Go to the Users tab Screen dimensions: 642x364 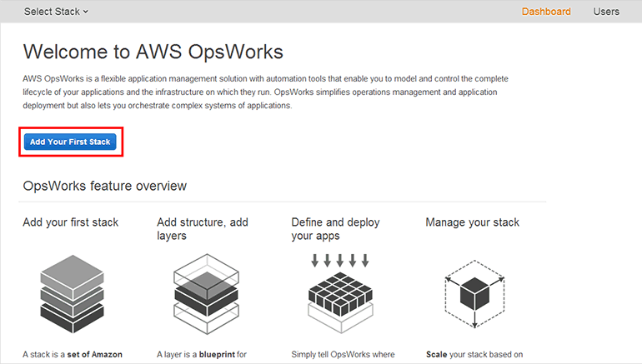(x=606, y=12)
